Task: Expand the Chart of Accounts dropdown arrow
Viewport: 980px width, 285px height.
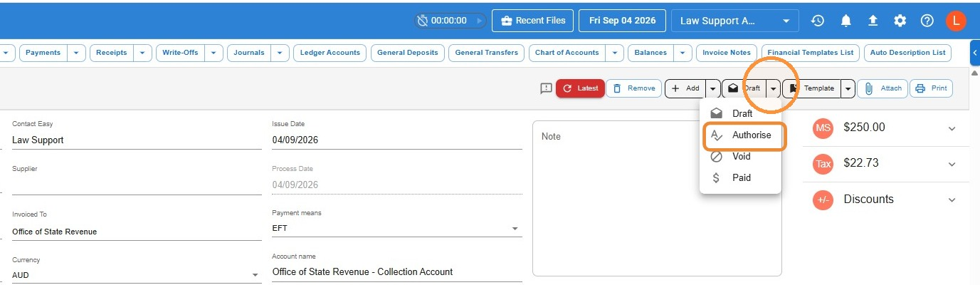Action: [615, 53]
